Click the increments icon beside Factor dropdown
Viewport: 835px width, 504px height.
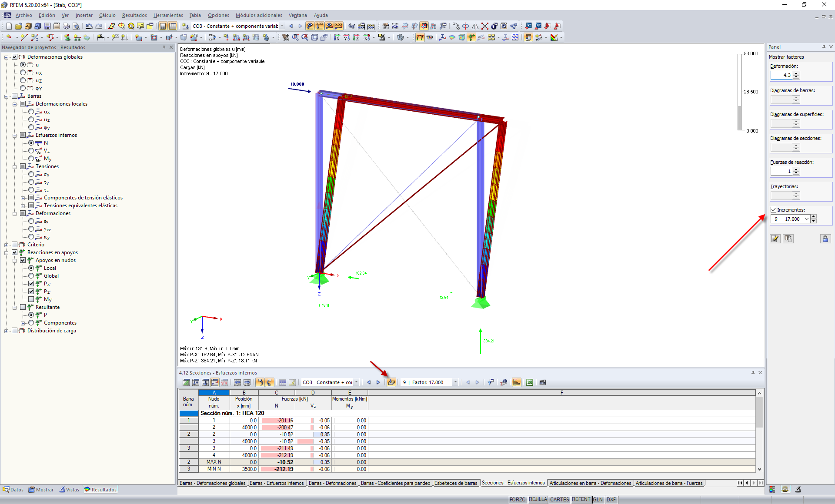click(x=391, y=382)
